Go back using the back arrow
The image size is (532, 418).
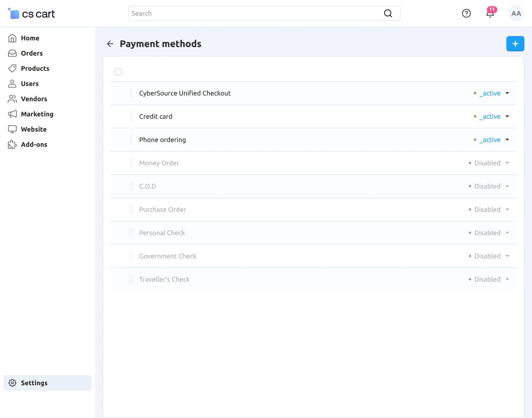tap(110, 44)
